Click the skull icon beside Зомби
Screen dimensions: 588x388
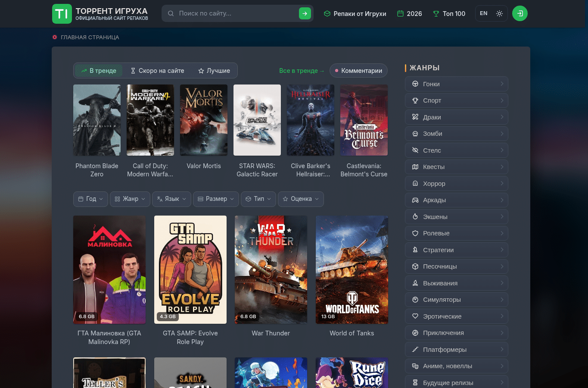point(415,134)
